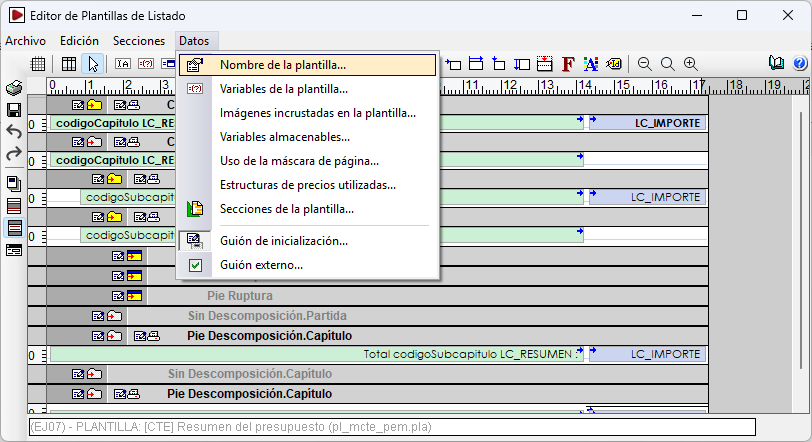812x442 pixels.
Task: Click printer icon in first section header row
Action: (x=134, y=105)
